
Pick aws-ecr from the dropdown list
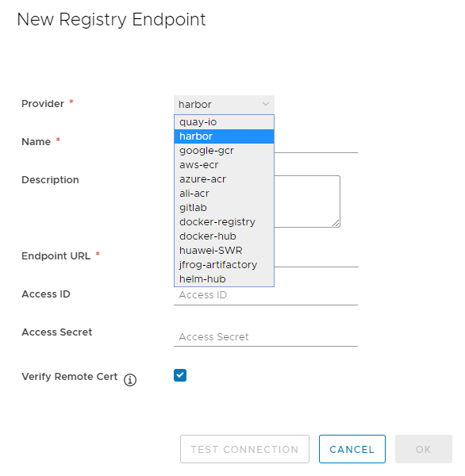224,165
